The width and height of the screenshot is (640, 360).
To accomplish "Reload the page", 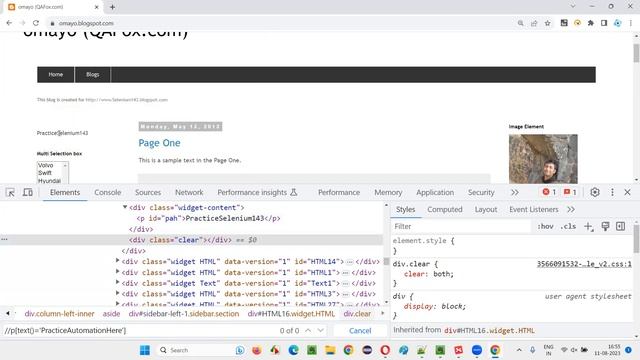I will coord(36,23).
